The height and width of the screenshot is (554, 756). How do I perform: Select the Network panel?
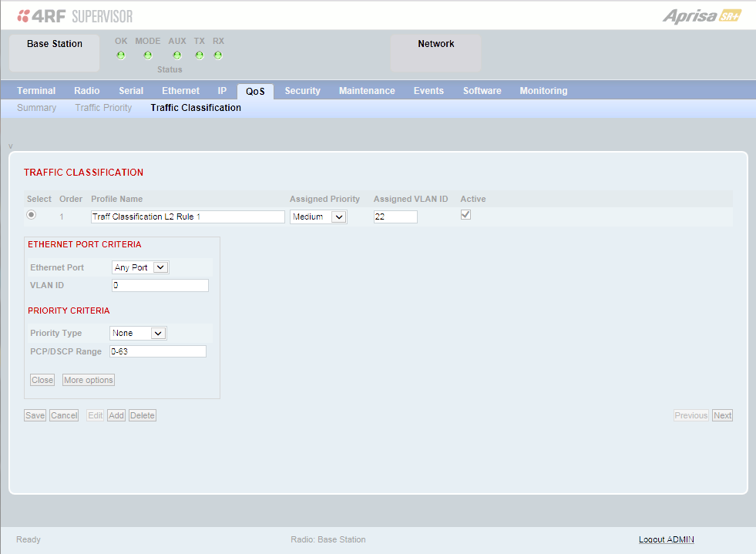(436, 53)
